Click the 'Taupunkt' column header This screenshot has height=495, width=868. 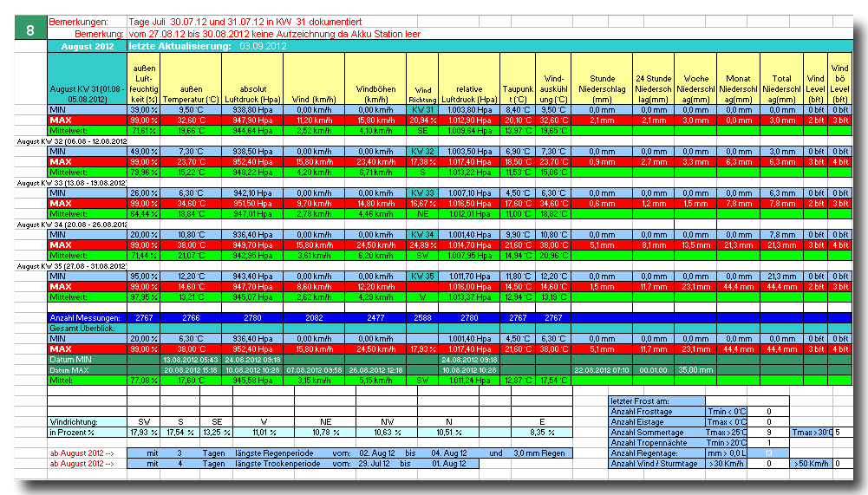pos(518,79)
